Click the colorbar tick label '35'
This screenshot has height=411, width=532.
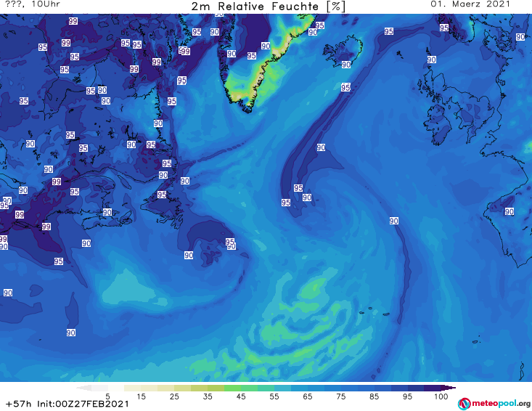pos(208,396)
